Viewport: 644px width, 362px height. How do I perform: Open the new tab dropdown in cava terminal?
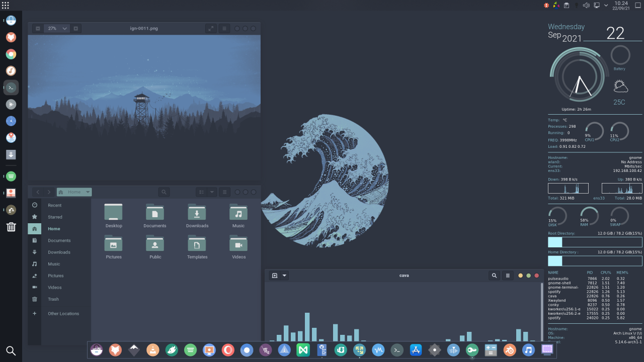(285, 276)
